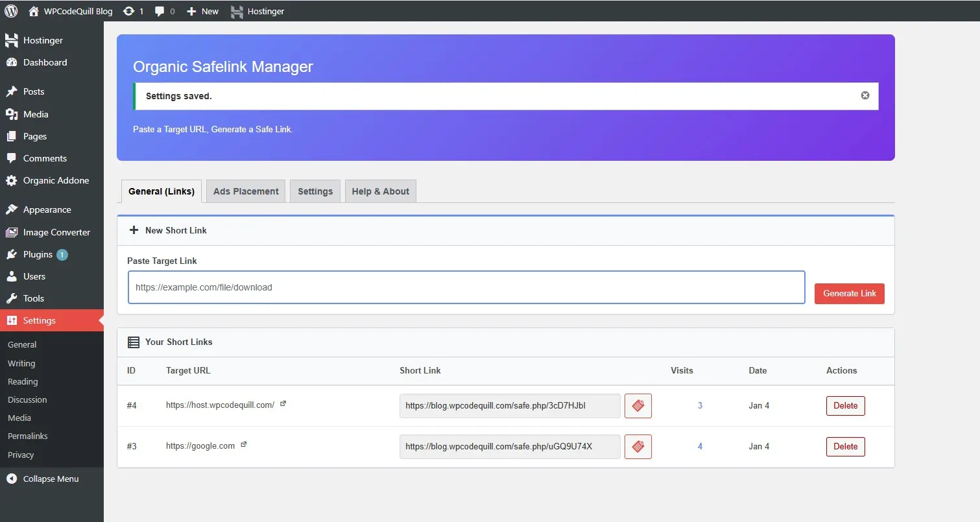980x522 pixels.
Task: Open the comments bubble icon in admin bar
Action: 165,11
